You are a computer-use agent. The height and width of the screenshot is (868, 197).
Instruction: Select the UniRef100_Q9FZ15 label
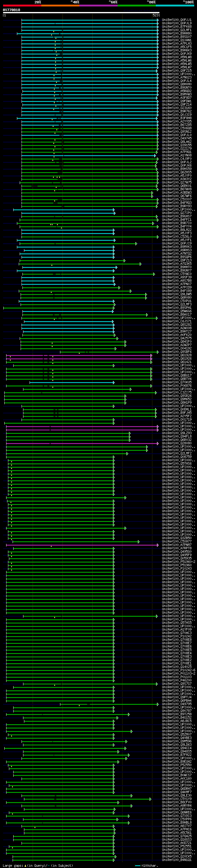pyautogui.click(x=176, y=71)
